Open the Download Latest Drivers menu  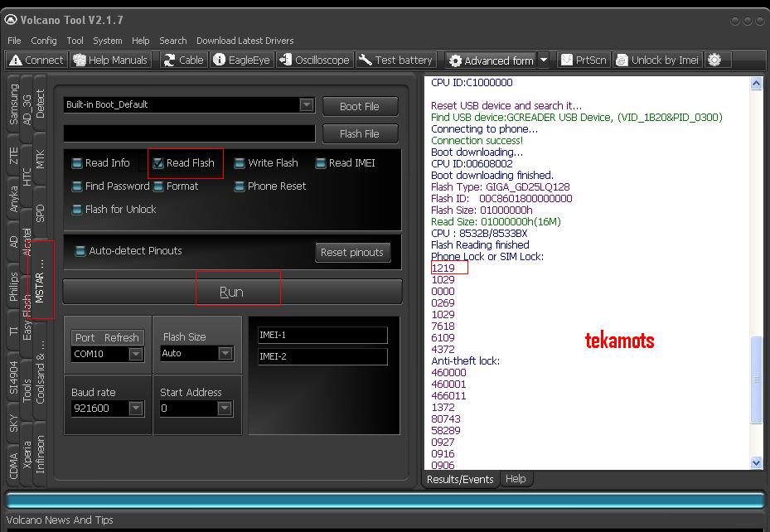coord(245,41)
